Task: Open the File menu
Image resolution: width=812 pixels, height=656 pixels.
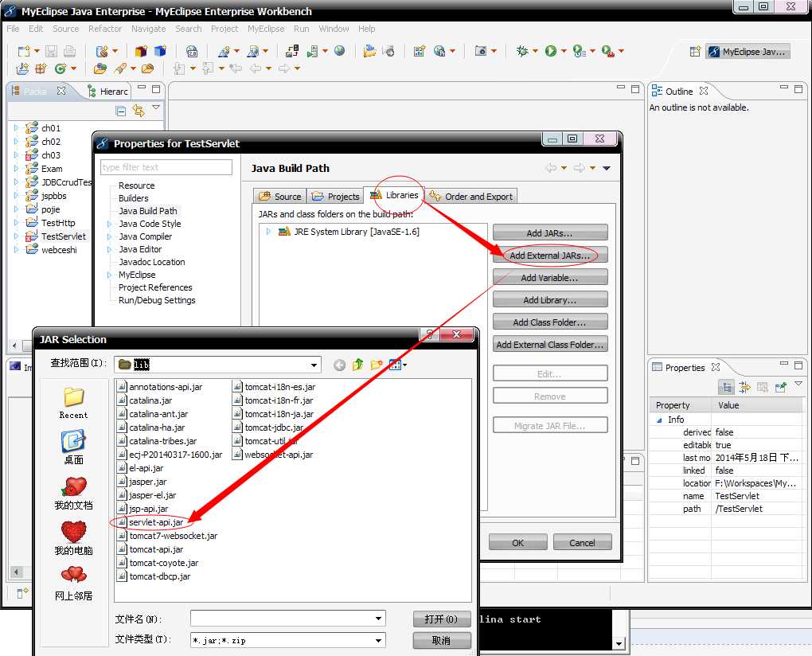Action: (13, 29)
